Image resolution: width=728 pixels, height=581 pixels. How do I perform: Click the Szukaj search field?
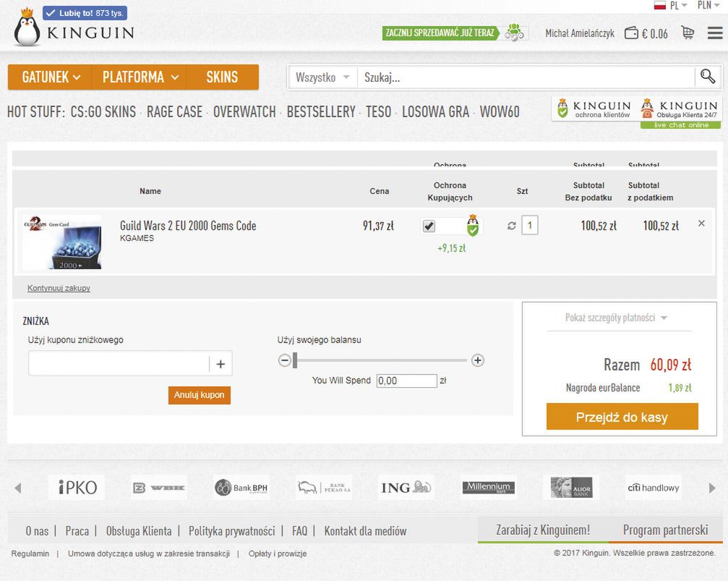pos(526,77)
